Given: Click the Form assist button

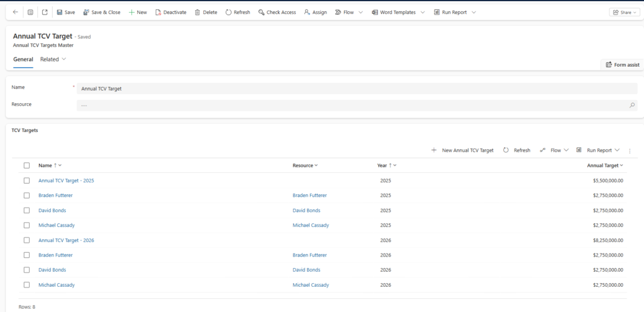Looking at the screenshot, I should pyautogui.click(x=622, y=65).
